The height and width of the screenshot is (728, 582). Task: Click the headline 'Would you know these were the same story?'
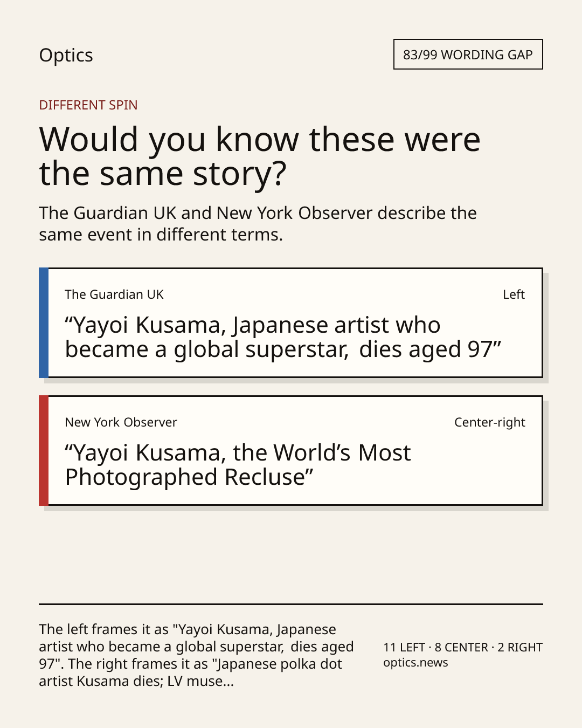coord(259,156)
